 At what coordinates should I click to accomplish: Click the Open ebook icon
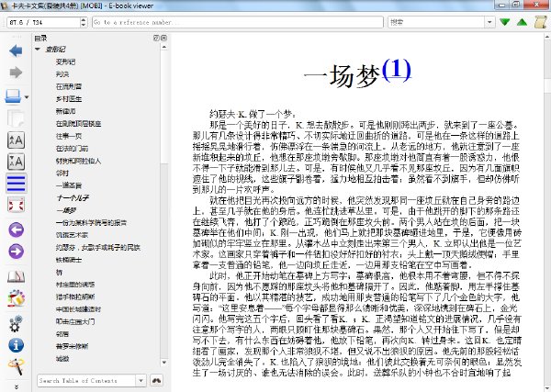[x=13, y=96]
